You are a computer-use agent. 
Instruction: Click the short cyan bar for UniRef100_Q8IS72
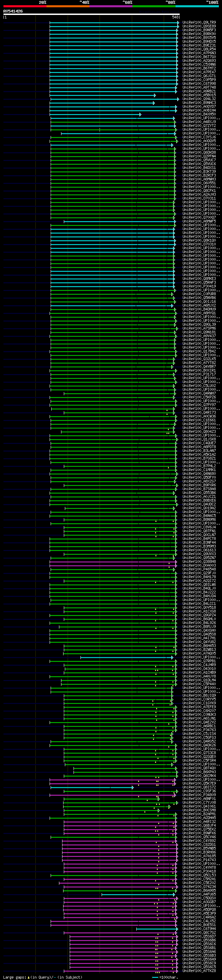pos(92,787)
